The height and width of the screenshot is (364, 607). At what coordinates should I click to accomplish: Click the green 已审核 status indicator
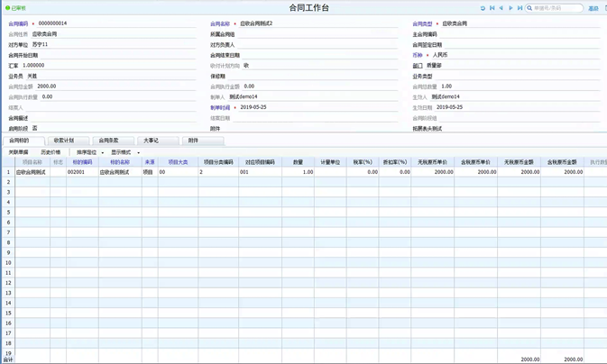[x=15, y=8]
